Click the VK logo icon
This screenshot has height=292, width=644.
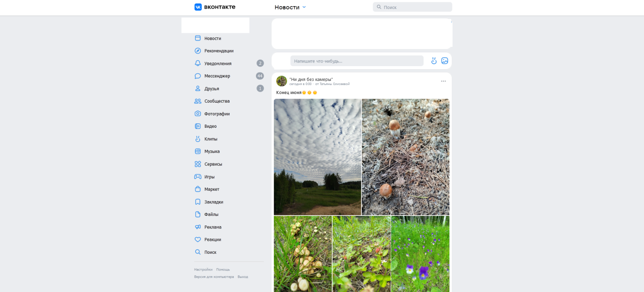tap(198, 7)
